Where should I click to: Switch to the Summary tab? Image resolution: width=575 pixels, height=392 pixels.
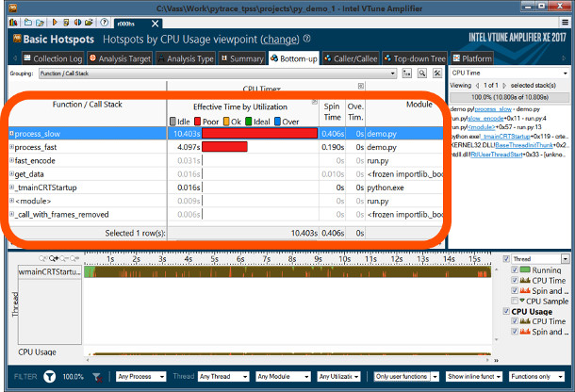coord(242,58)
